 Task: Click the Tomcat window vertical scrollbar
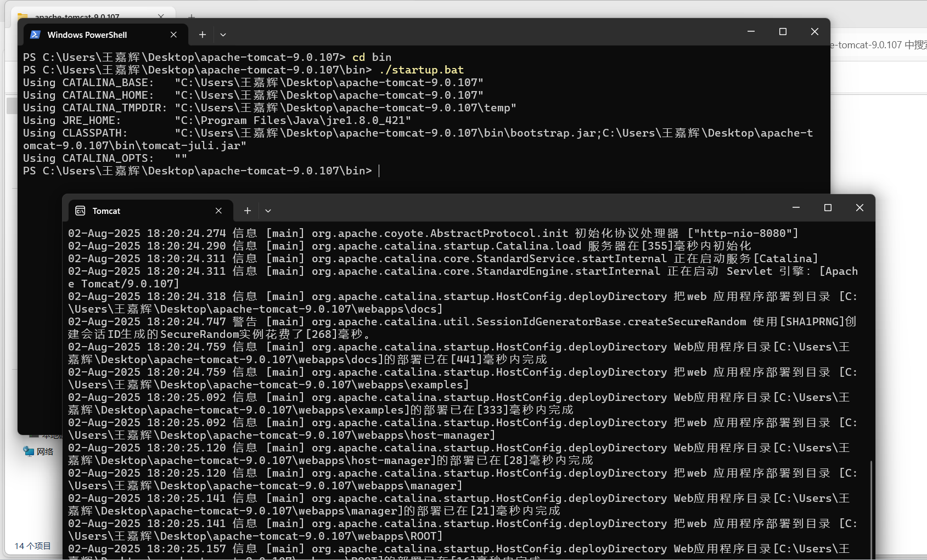tap(871, 505)
